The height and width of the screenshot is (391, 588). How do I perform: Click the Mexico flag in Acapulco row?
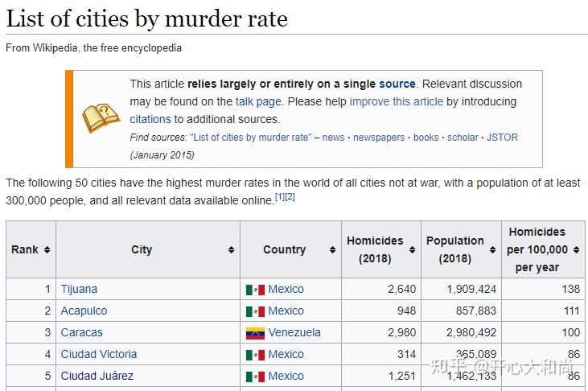255,311
